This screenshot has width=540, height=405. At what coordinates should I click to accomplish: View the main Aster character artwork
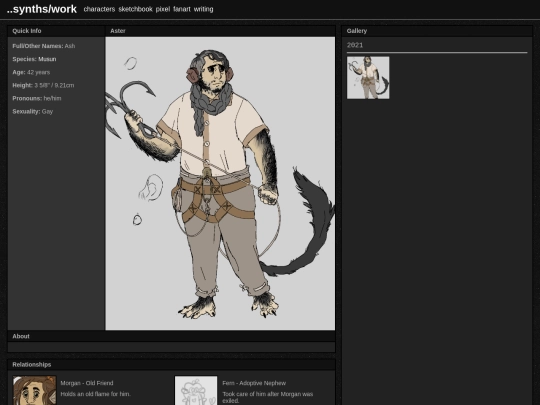coord(220,183)
